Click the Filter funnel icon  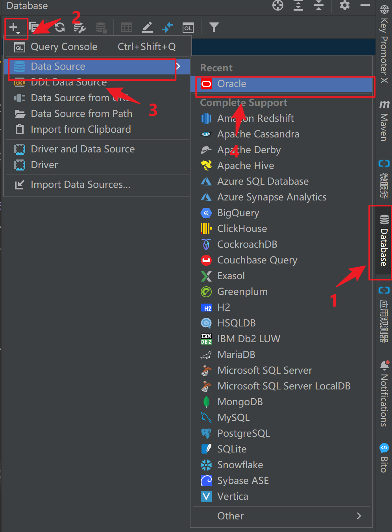pos(214,27)
